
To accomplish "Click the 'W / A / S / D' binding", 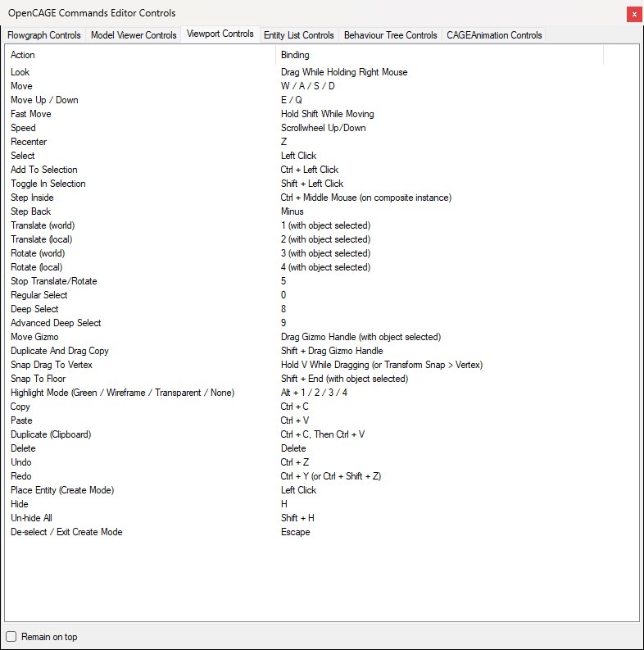I will click(x=308, y=86).
